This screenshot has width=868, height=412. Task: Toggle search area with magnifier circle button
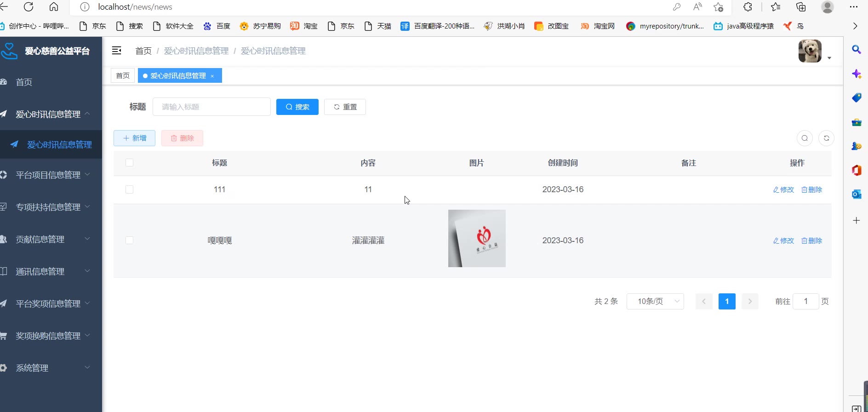(805, 138)
